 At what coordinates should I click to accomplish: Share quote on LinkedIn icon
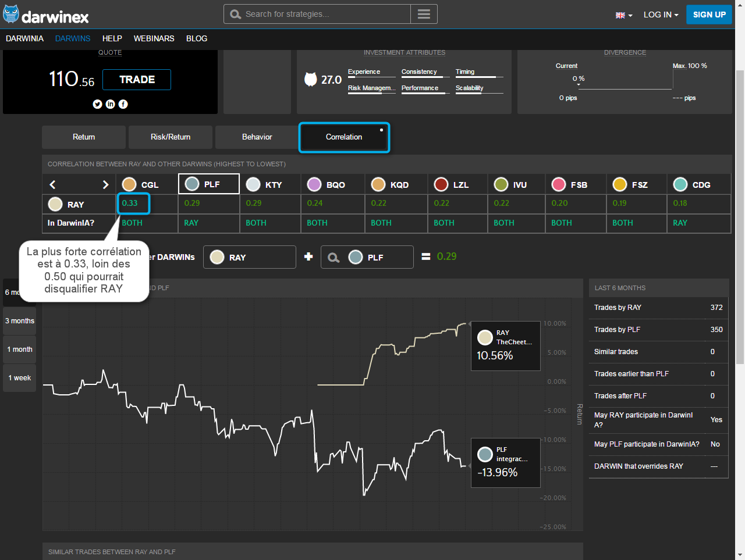point(110,104)
